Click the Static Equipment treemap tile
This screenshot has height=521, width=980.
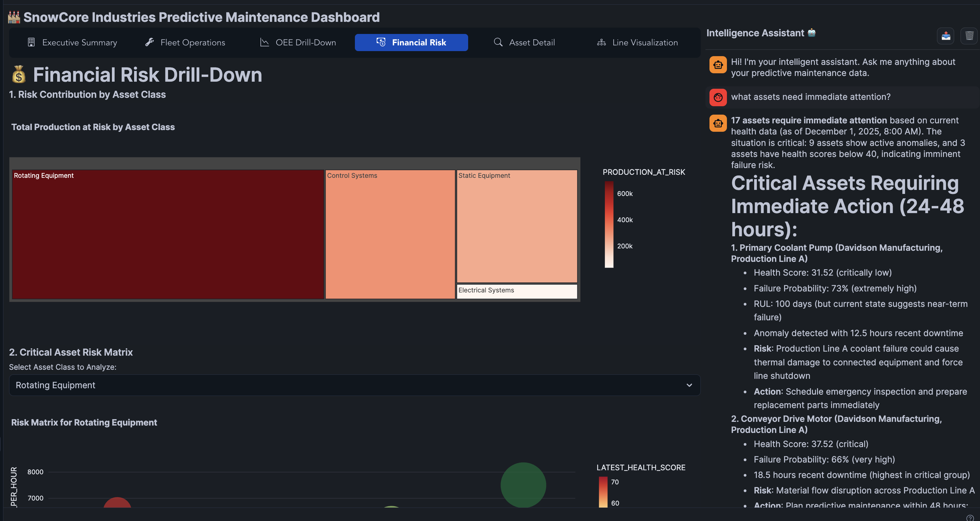(x=517, y=227)
